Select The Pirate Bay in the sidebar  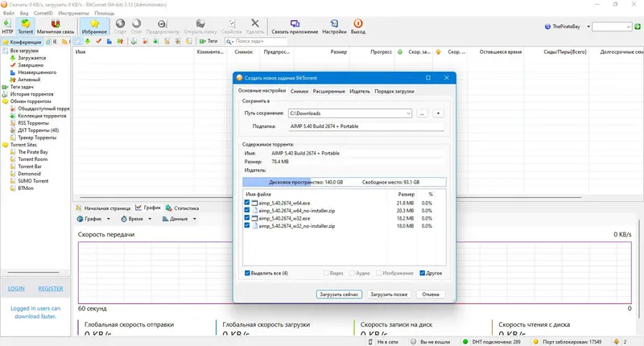point(33,152)
